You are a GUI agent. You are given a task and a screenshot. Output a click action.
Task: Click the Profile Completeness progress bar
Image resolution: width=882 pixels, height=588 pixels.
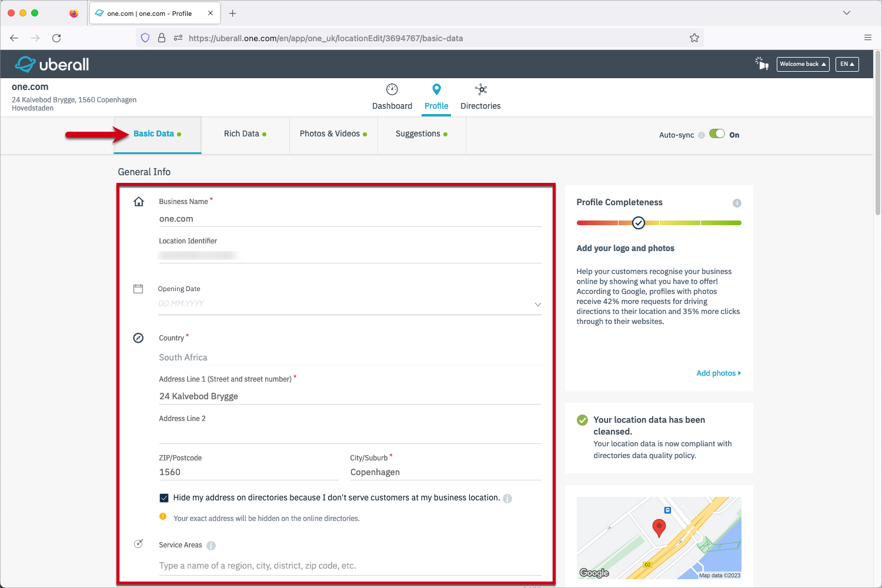click(x=659, y=223)
